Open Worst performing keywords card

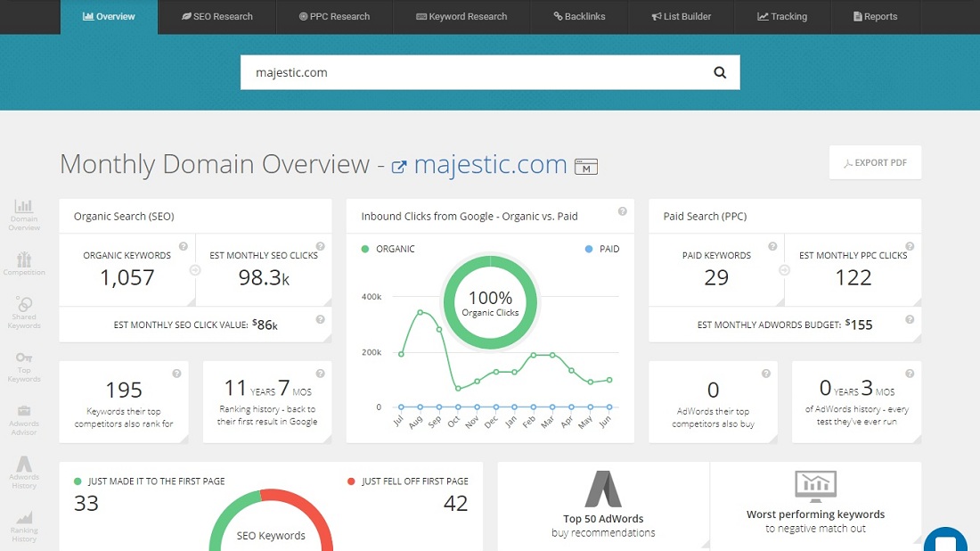tap(815, 506)
